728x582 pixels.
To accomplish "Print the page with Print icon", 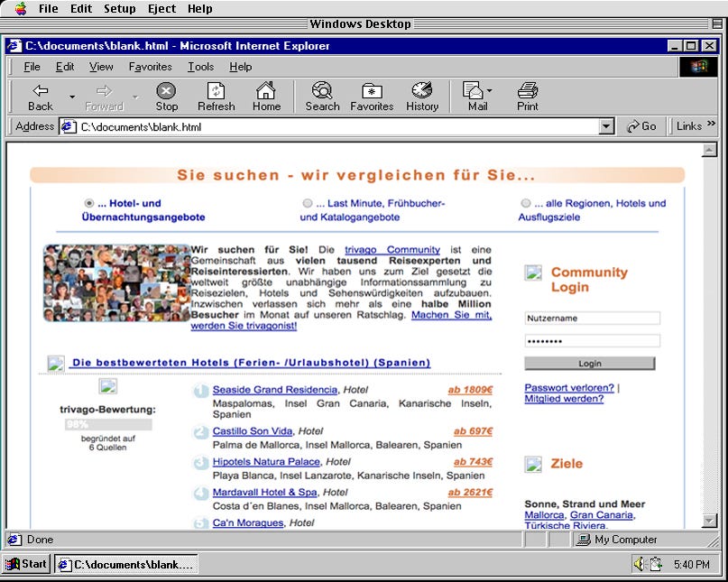I will pyautogui.click(x=528, y=97).
